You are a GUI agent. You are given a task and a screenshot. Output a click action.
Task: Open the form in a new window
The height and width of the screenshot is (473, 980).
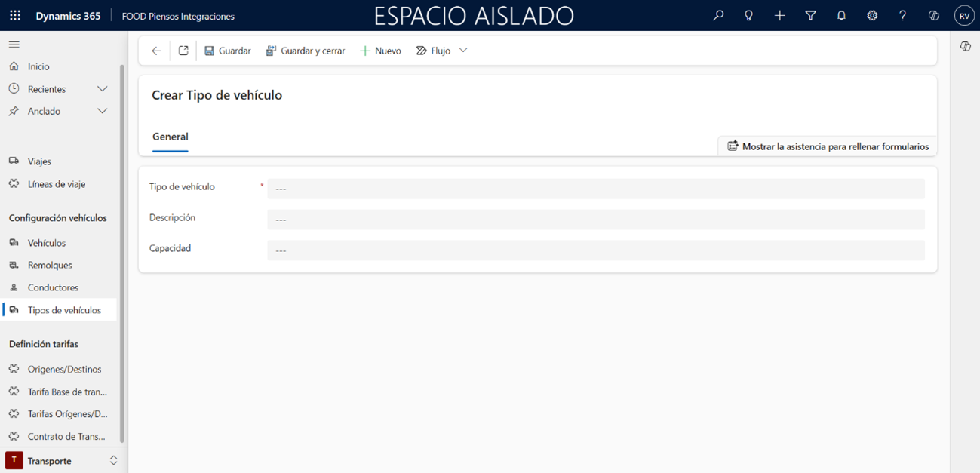coord(183,51)
